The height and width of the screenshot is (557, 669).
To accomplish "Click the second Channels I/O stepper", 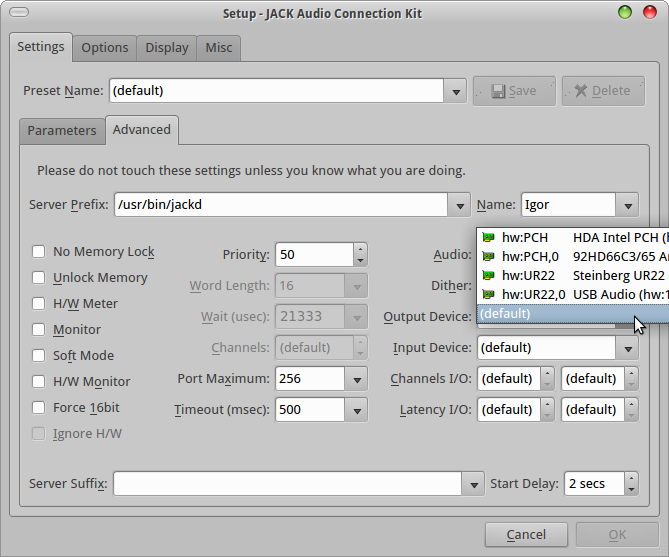I will point(631,379).
